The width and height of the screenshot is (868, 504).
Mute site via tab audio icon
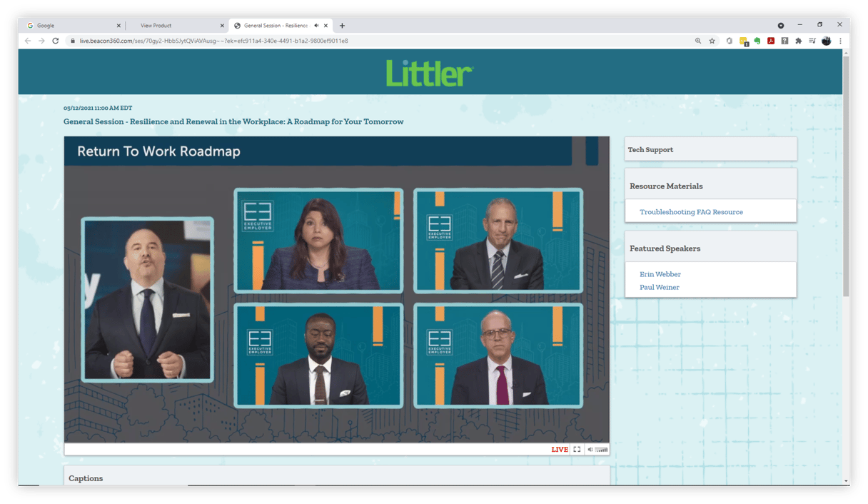click(x=316, y=26)
